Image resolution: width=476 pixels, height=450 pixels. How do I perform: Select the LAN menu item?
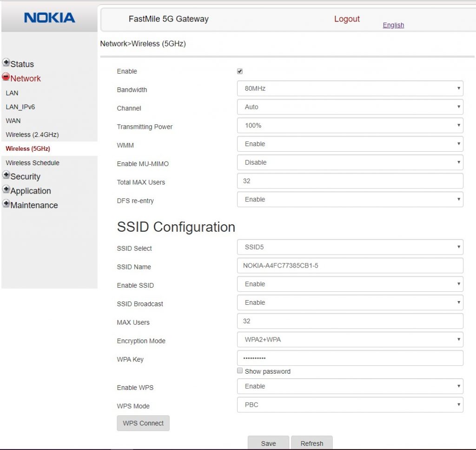[x=12, y=93]
